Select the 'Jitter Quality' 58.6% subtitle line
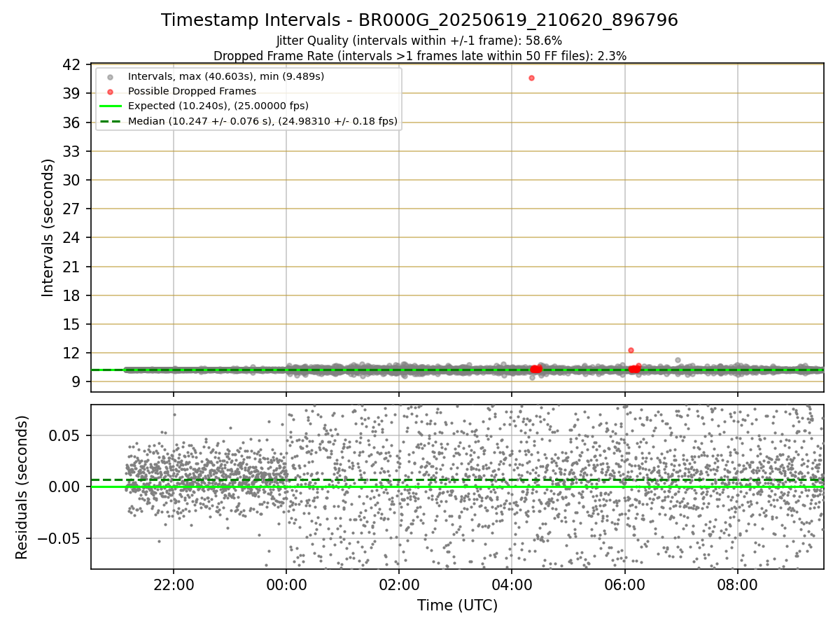 [419, 41]
